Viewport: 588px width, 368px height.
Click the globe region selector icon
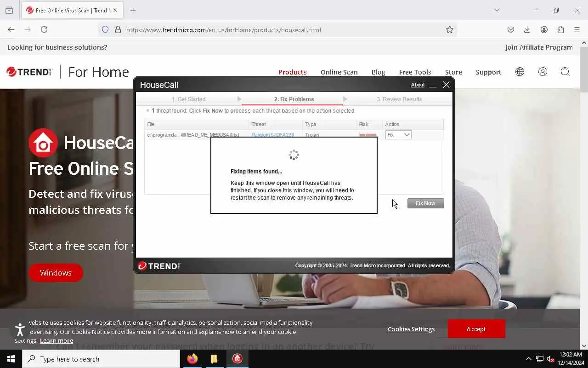[x=520, y=72]
